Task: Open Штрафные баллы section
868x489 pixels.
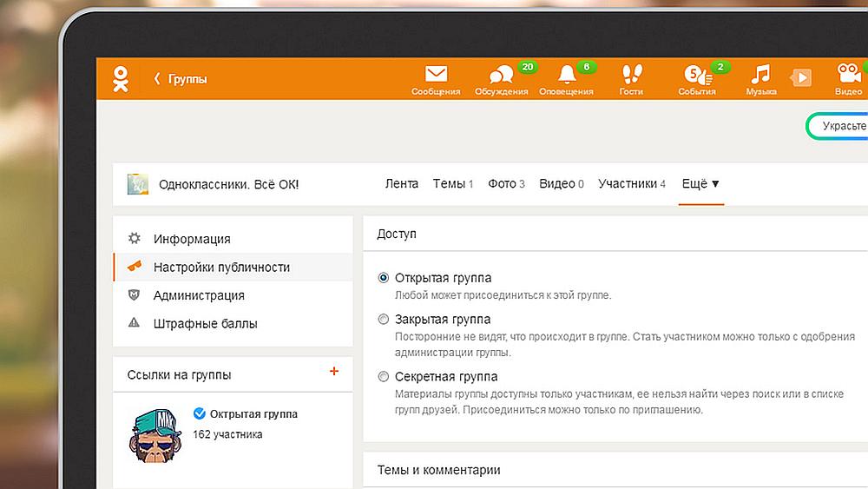Action: click(x=233, y=323)
